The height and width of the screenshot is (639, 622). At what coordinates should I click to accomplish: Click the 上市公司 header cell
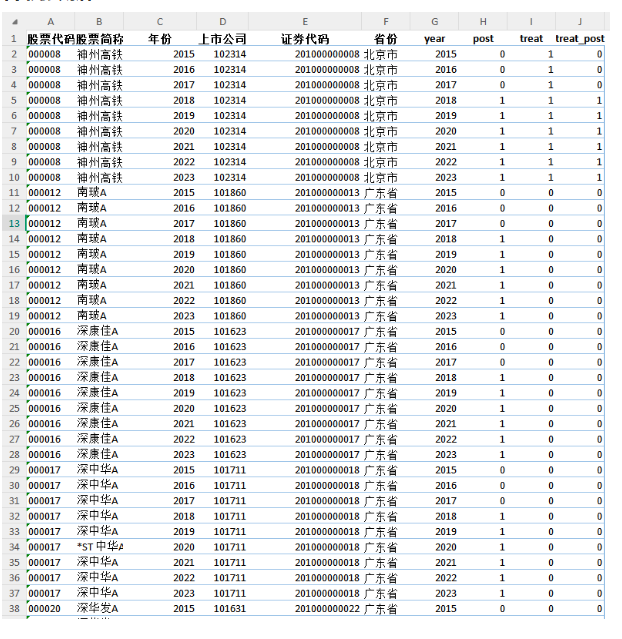[223, 39]
